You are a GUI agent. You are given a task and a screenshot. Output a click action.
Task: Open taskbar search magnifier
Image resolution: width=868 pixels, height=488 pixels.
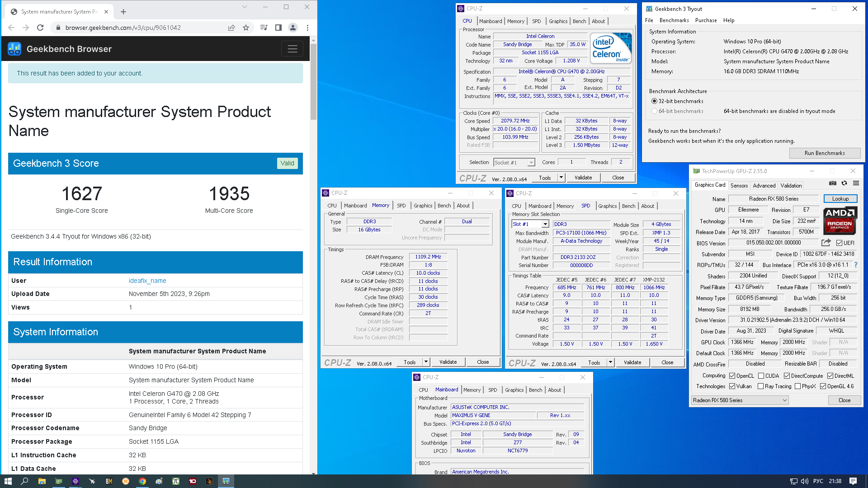(24, 481)
